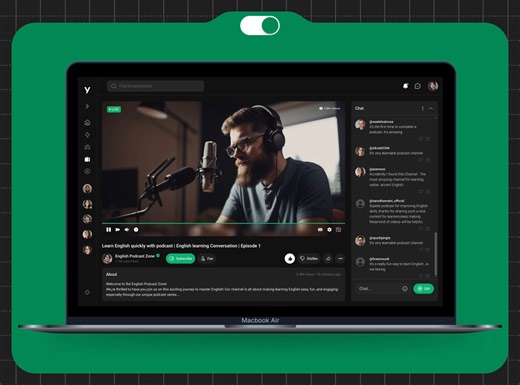Open the Chat panel vertical dots menu
Image resolution: width=520 pixels, height=385 pixels.
423,108
